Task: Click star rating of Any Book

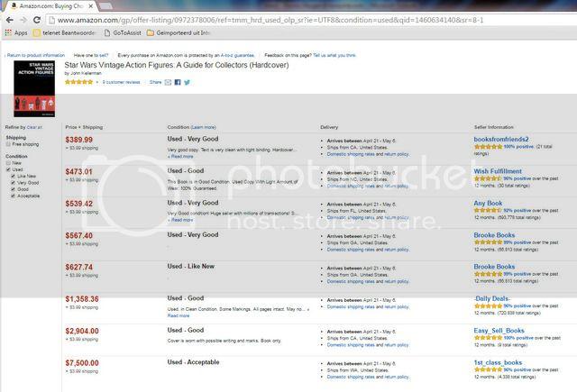Action: [488, 210]
